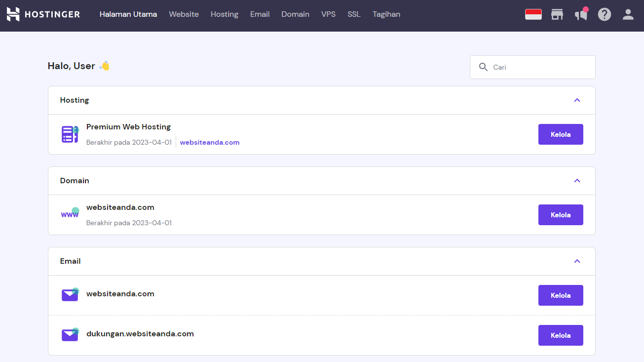
Task: Collapse the Hosting section
Action: click(x=577, y=100)
